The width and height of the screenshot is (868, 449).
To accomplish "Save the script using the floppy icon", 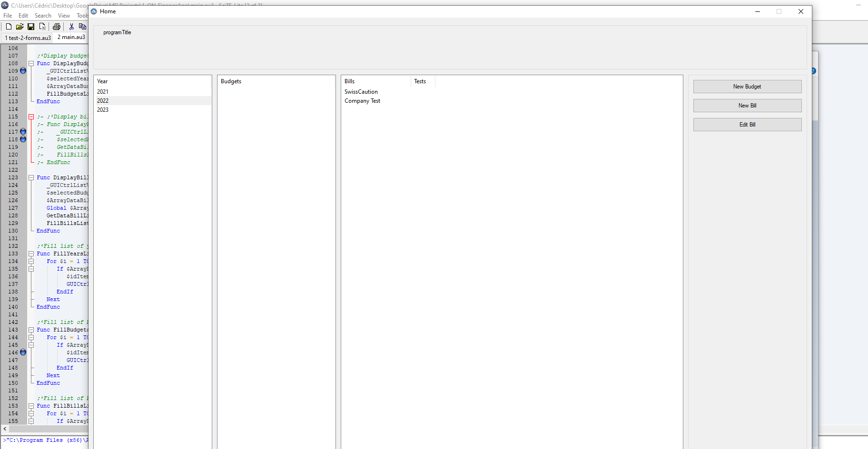I will 31,27.
